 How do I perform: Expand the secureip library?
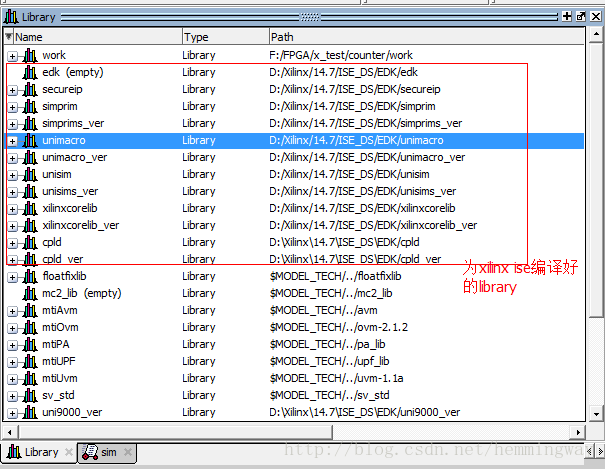[12, 90]
